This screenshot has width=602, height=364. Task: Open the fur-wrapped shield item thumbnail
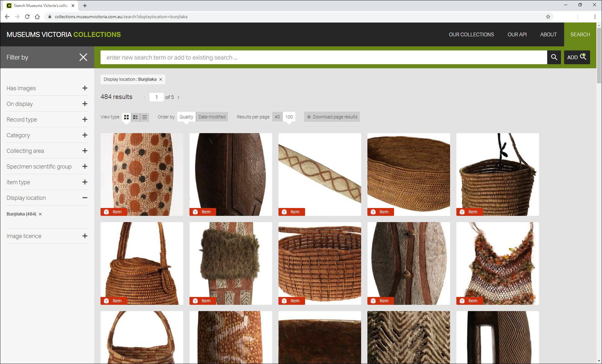[231, 263]
